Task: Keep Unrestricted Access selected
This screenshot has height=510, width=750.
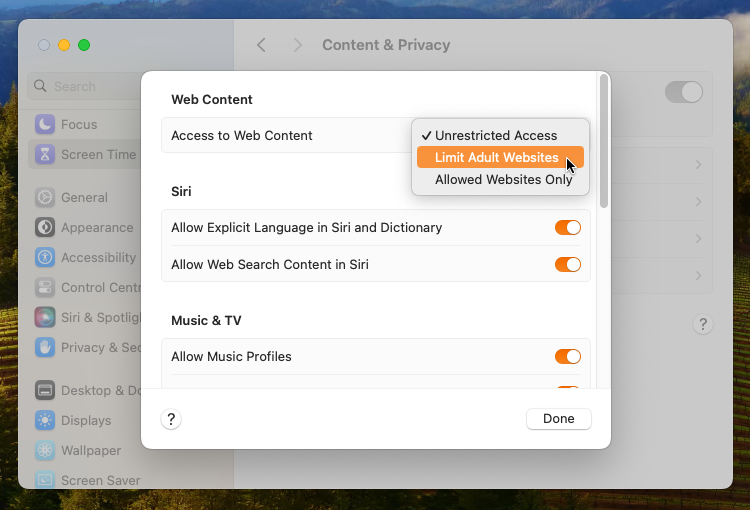Action: coord(496,135)
